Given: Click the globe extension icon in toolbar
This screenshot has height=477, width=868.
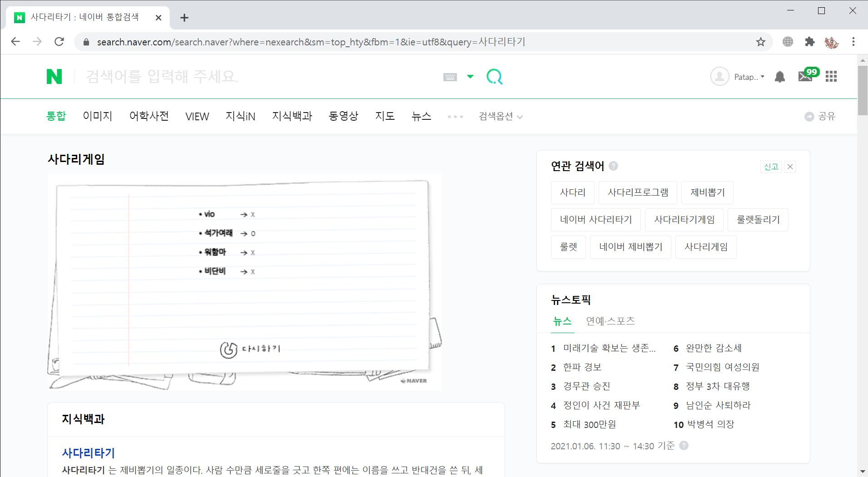Looking at the screenshot, I should [x=788, y=42].
